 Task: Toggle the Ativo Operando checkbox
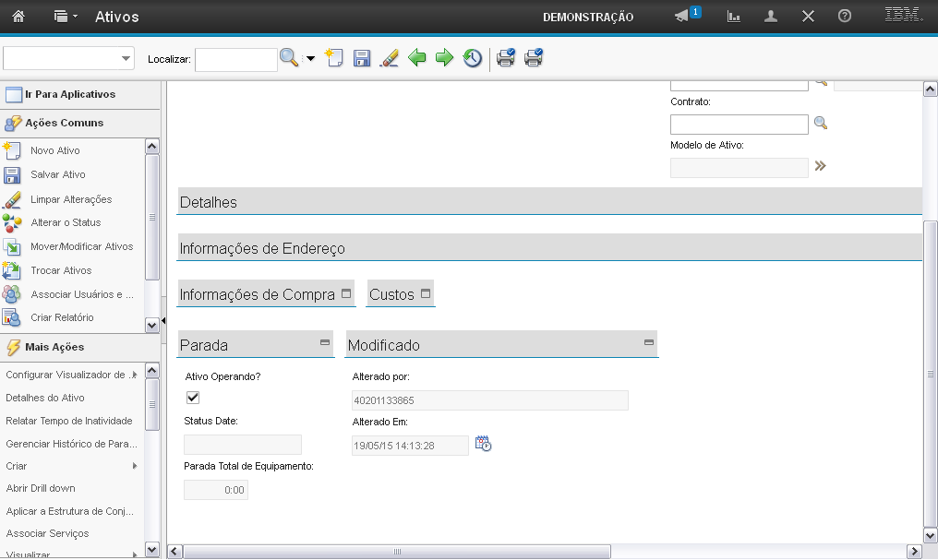[193, 398]
